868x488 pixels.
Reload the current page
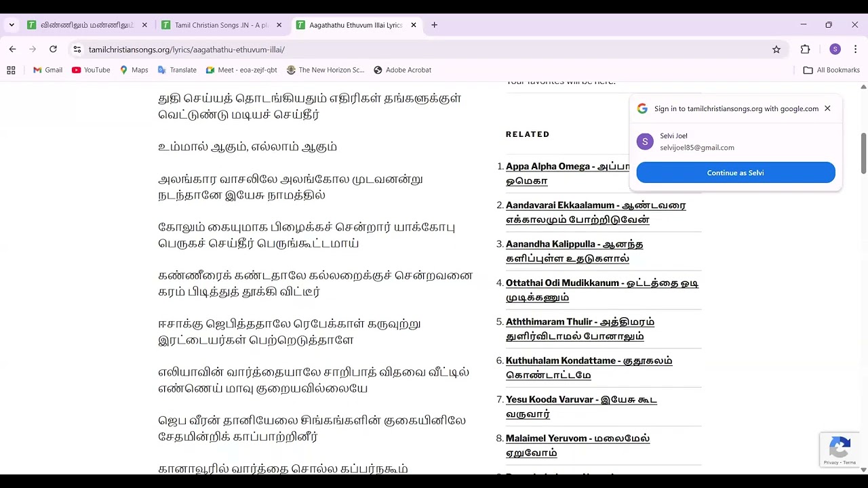(x=53, y=49)
